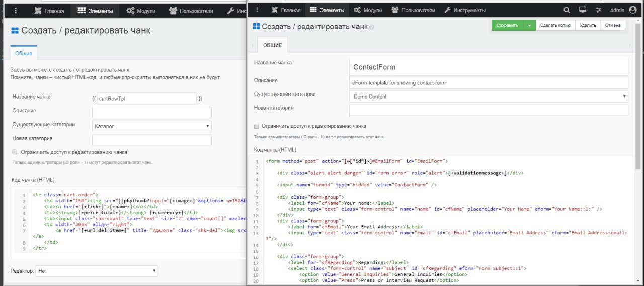The width and height of the screenshot is (644, 286).
Task: Tick restrict chunk editing checkbox in left window
Action: (x=15, y=152)
